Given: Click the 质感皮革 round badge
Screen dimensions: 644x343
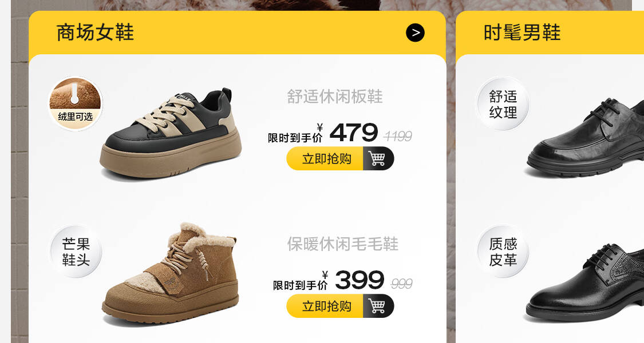Looking at the screenshot, I should pyautogui.click(x=503, y=252).
